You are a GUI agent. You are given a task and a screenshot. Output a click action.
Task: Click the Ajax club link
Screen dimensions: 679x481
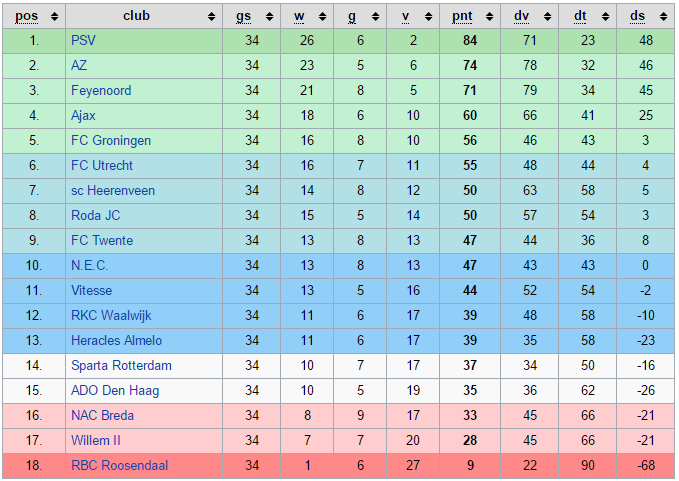click(84, 116)
